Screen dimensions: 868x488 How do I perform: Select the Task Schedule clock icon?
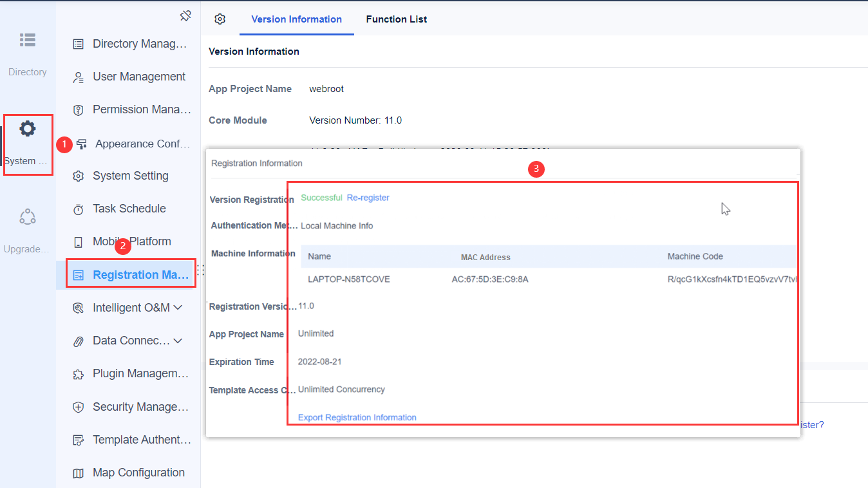tap(79, 208)
